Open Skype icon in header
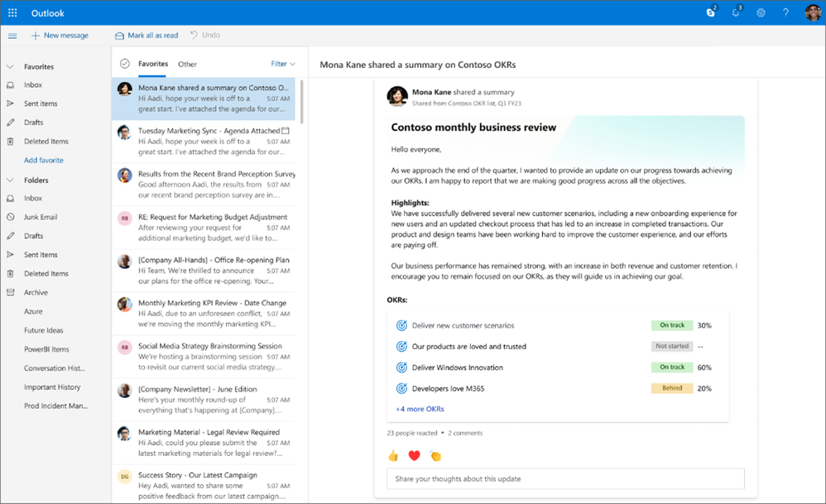 (x=711, y=12)
